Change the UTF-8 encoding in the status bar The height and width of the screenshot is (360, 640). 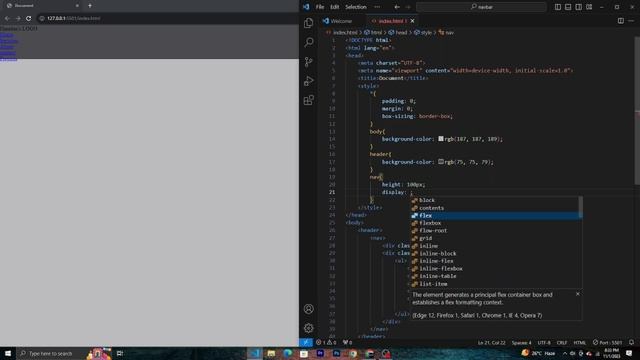coord(544,342)
